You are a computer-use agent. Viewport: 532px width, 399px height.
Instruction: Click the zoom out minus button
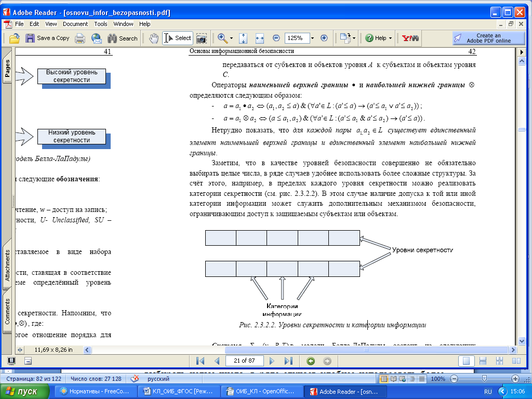pos(276,38)
